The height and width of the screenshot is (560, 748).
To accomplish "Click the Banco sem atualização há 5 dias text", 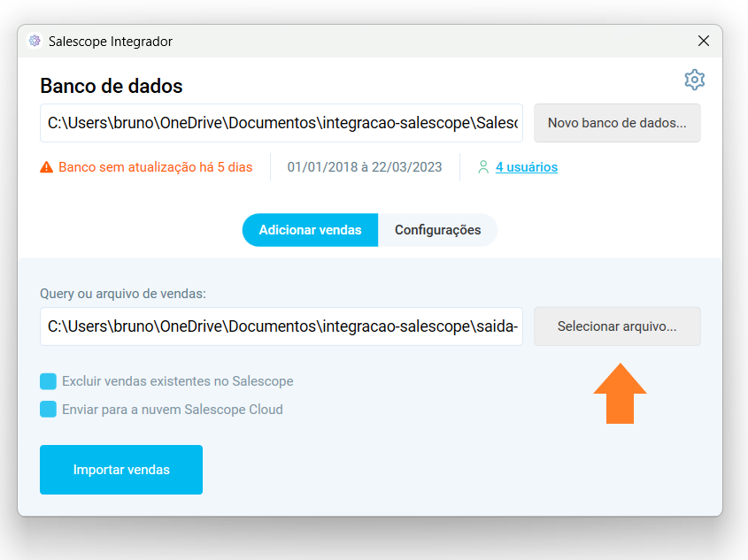I will [x=156, y=167].
